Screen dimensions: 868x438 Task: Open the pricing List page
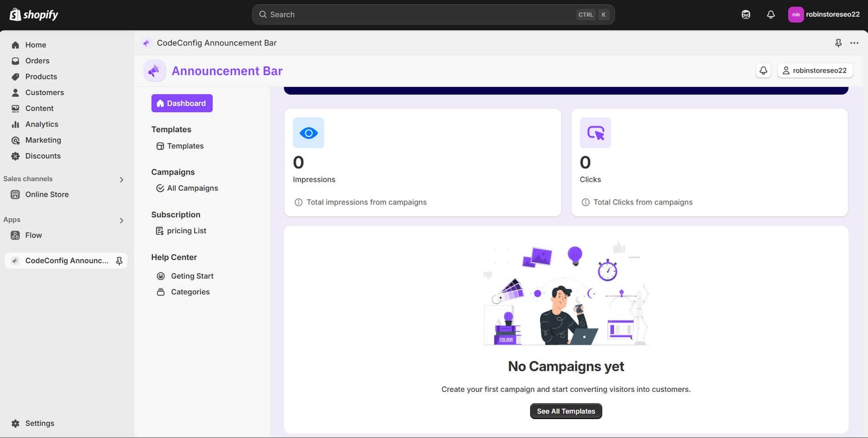point(181,231)
